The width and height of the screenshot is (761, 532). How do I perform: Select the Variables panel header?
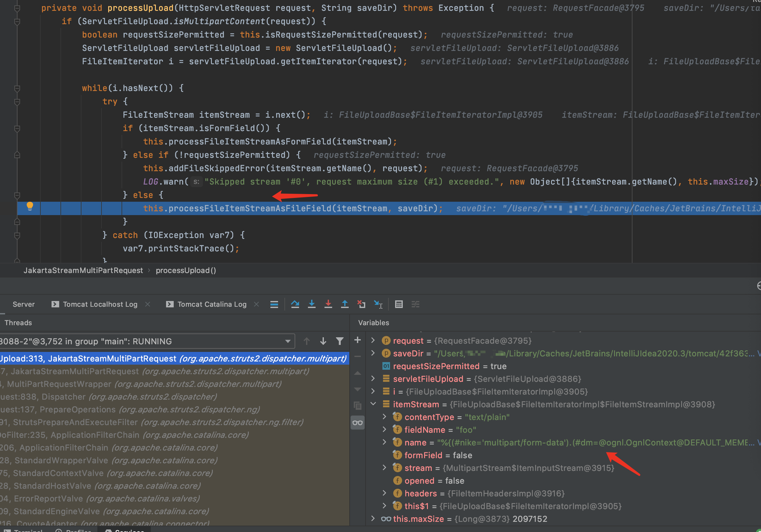(x=374, y=323)
